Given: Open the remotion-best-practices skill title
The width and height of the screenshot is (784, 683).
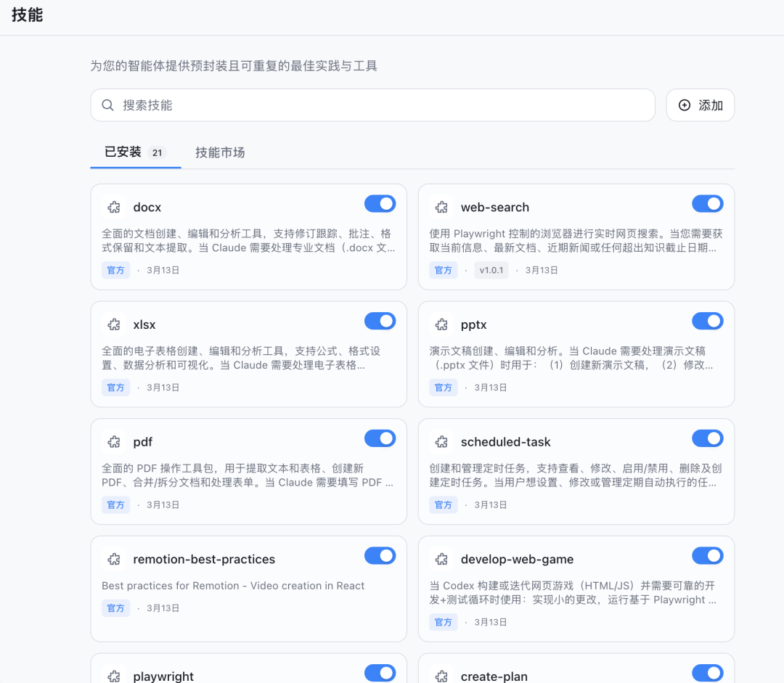Looking at the screenshot, I should [204, 559].
